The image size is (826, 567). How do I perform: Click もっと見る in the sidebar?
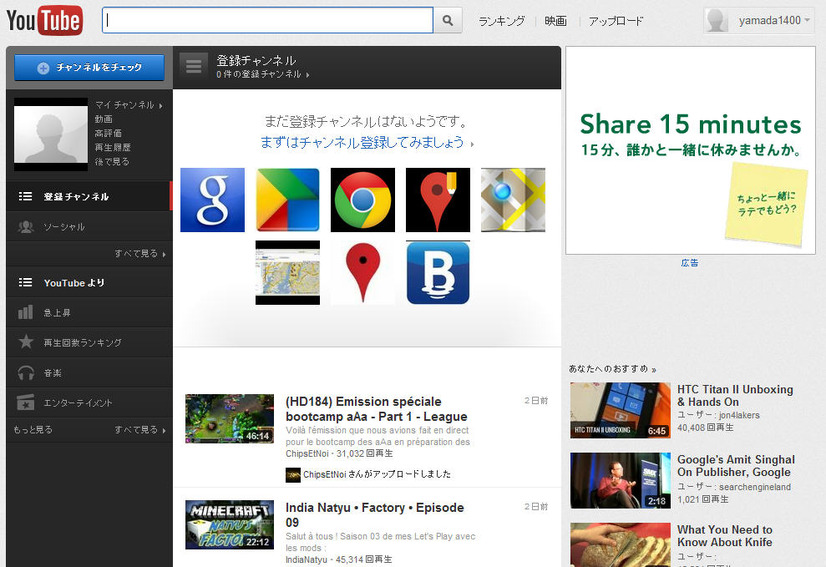tap(33, 430)
